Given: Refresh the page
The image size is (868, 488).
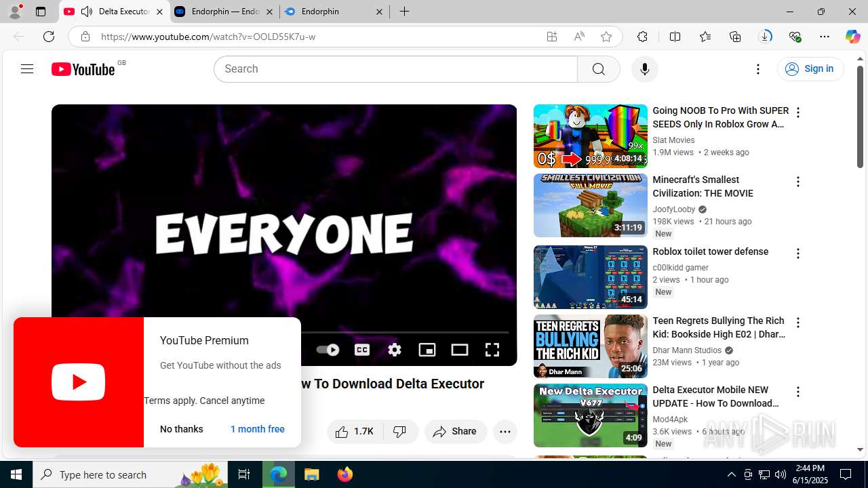Looking at the screenshot, I should coord(49,37).
